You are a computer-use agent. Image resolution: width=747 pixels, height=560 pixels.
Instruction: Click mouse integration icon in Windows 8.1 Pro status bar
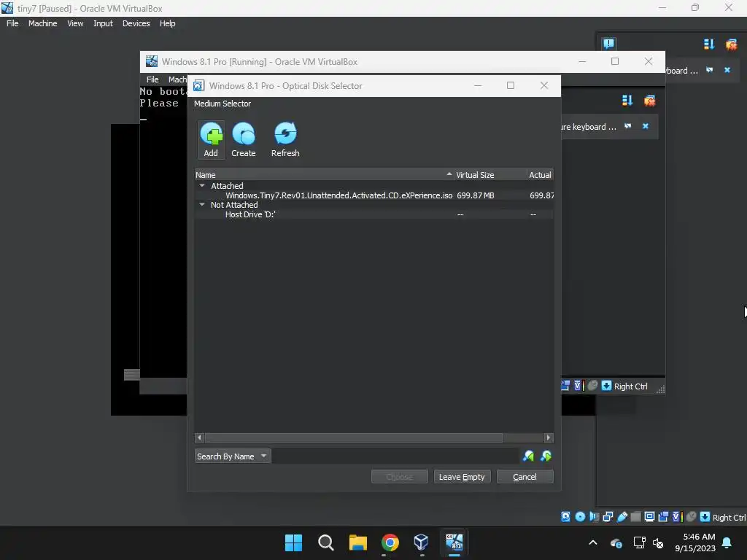pyautogui.click(x=592, y=386)
